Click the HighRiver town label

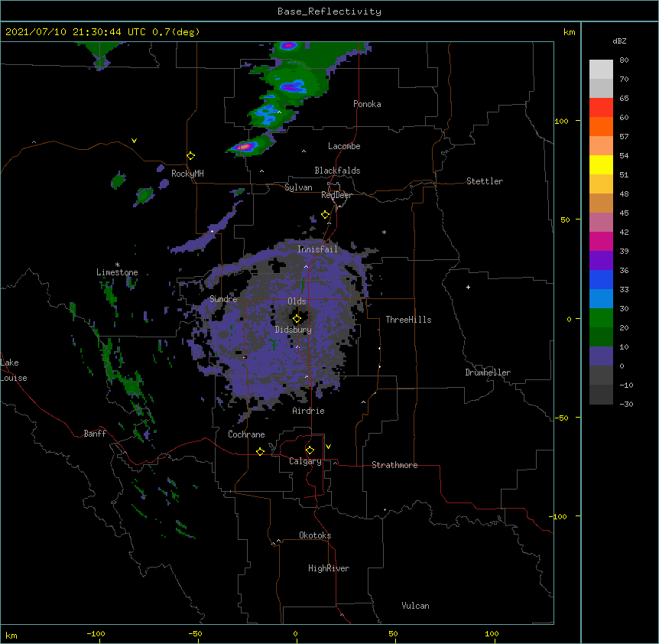(x=329, y=568)
